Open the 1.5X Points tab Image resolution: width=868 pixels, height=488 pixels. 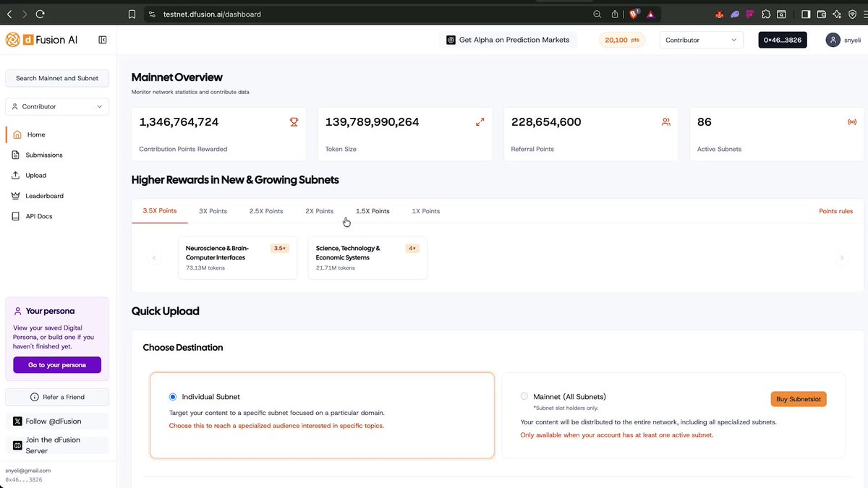[373, 211]
